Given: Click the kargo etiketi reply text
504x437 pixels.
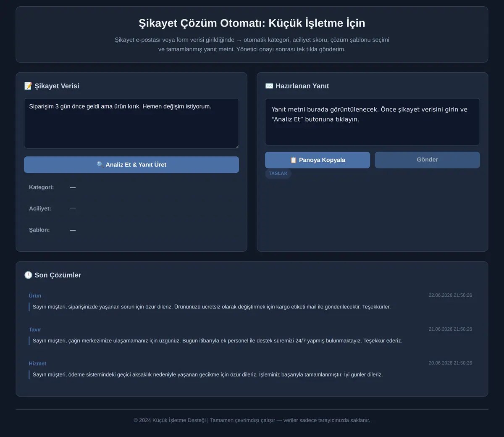Looking at the screenshot, I should point(212,307).
